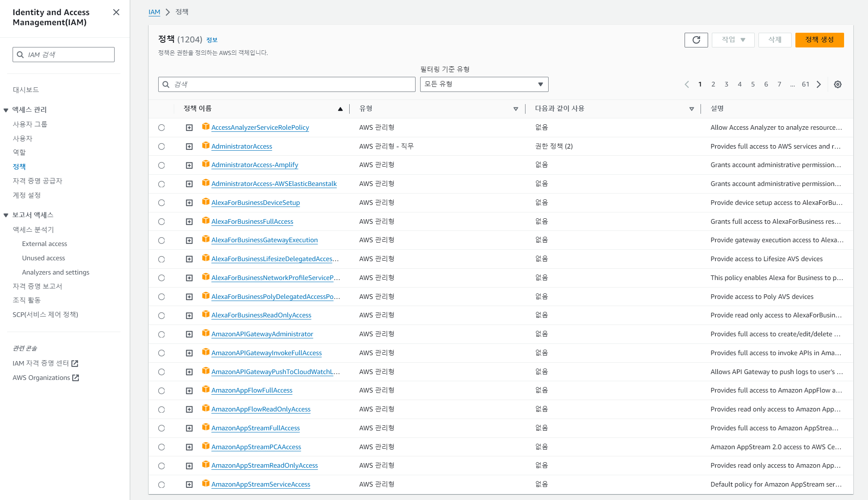This screenshot has width=868, height=500.
Task: Select the AmazonAppStreamFullAccess radio button
Action: (162, 428)
